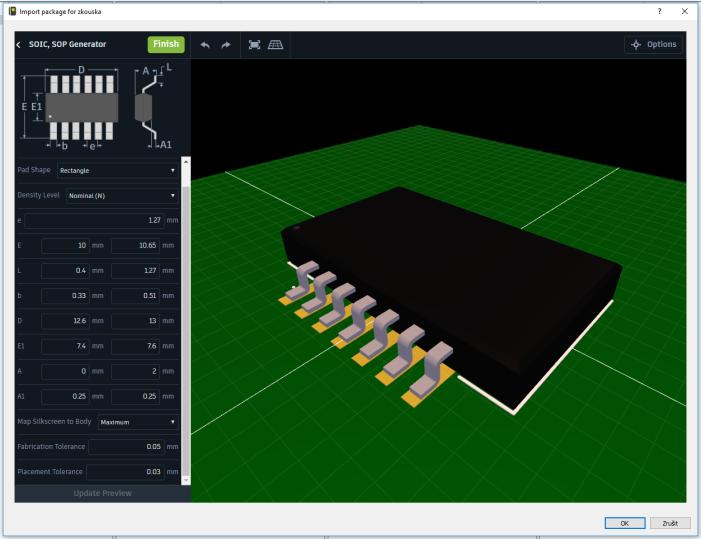
Task: Edit the E maximum value 10.65
Action: click(135, 245)
